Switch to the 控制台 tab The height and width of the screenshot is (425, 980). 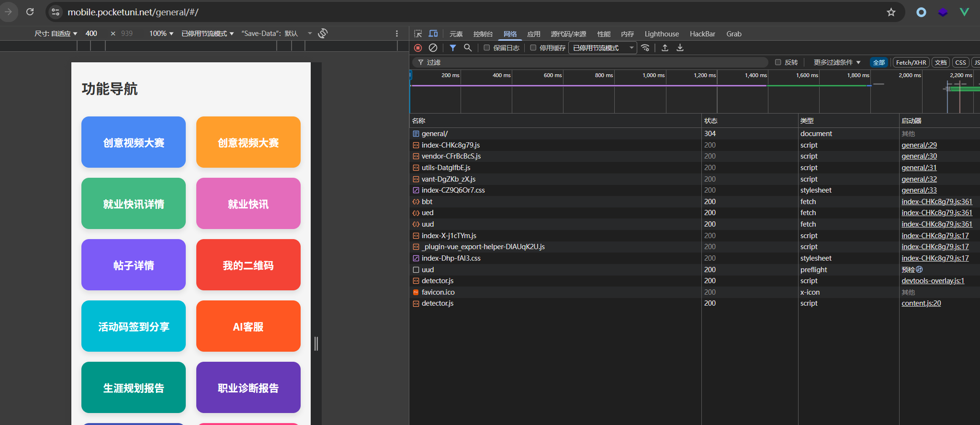pyautogui.click(x=483, y=34)
